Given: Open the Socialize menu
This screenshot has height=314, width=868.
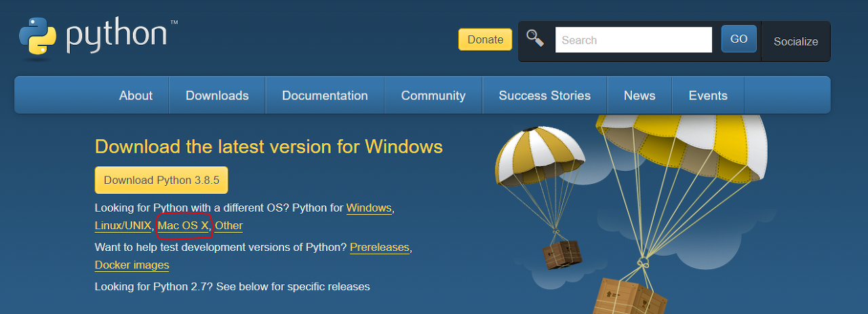Looking at the screenshot, I should 796,41.
